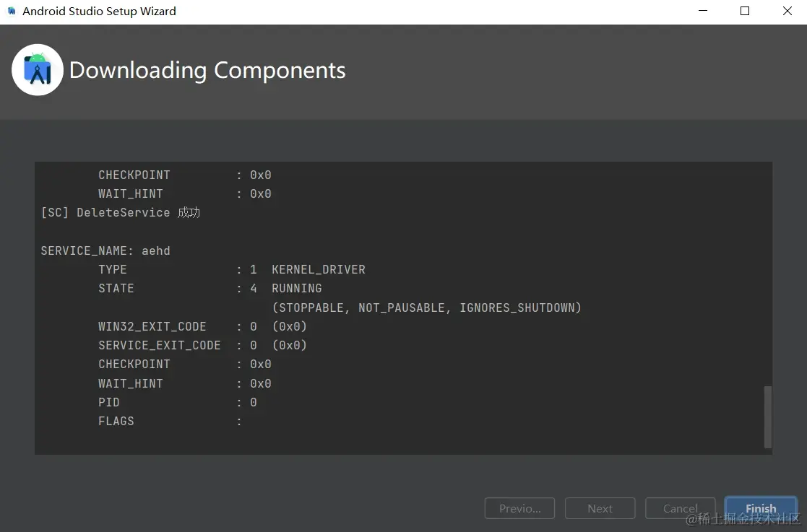Click the 'Downloading Components' heading

coord(207,71)
